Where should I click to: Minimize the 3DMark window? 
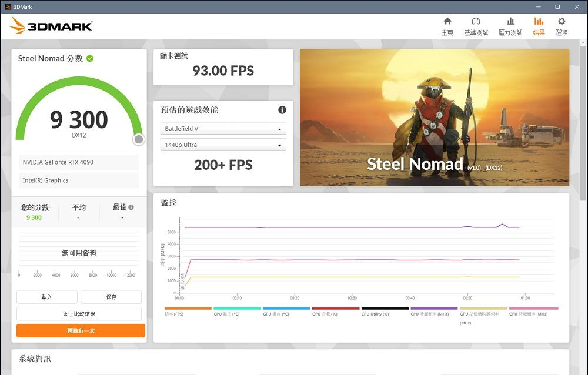[x=539, y=6]
